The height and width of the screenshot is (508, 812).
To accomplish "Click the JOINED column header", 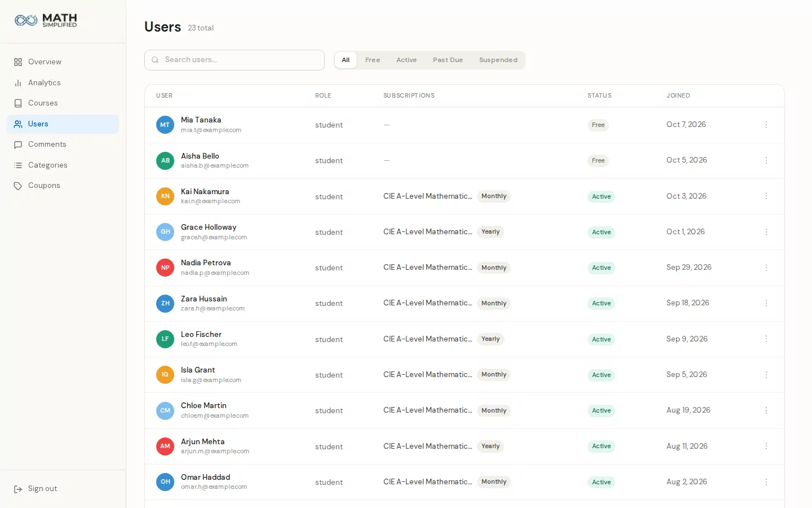I will click(678, 95).
